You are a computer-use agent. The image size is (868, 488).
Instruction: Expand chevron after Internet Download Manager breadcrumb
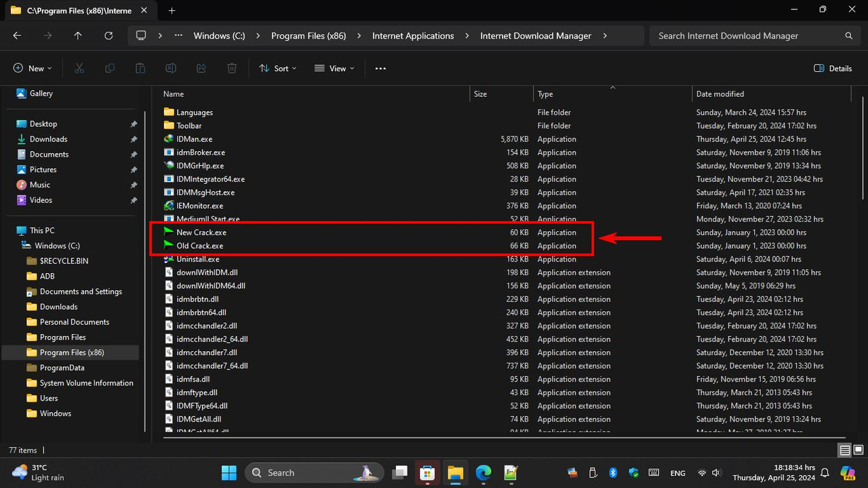(605, 36)
